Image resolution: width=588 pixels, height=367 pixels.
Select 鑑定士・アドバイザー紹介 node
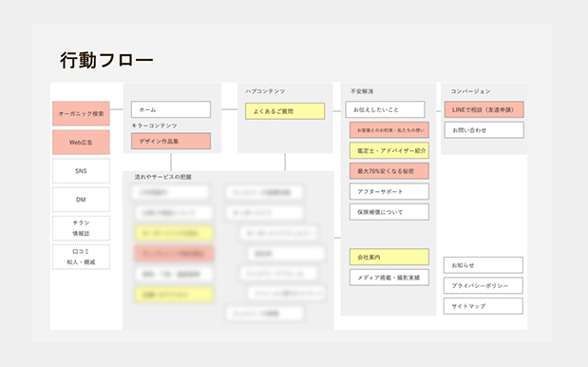click(389, 150)
